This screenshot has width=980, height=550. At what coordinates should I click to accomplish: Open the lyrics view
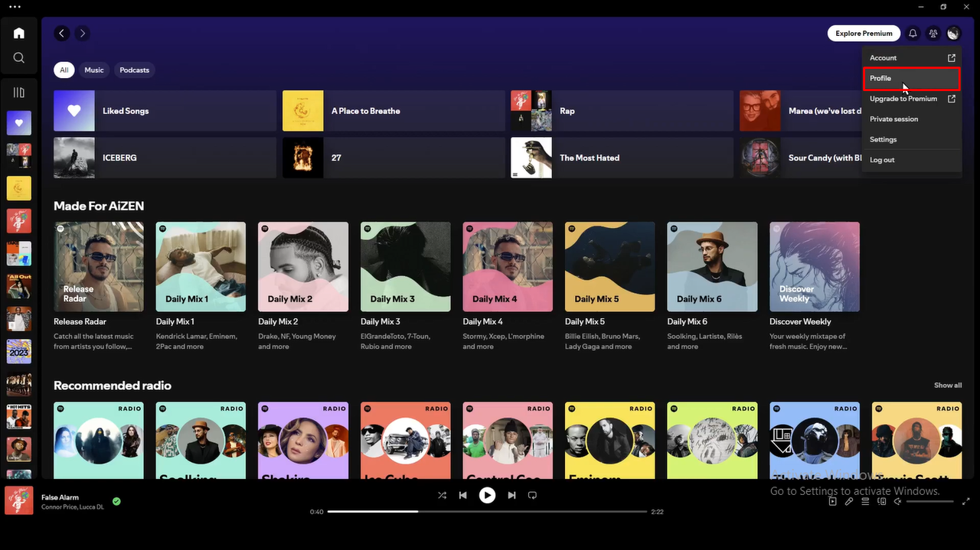click(848, 501)
